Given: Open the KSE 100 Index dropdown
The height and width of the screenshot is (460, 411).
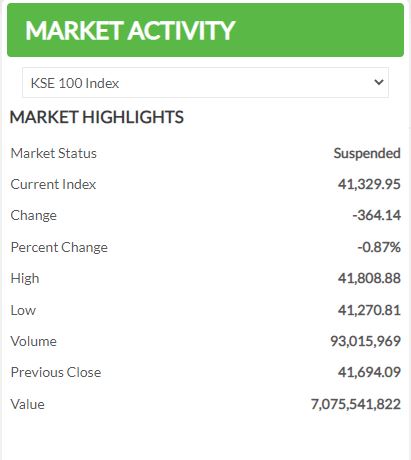Looking at the screenshot, I should pos(205,83).
